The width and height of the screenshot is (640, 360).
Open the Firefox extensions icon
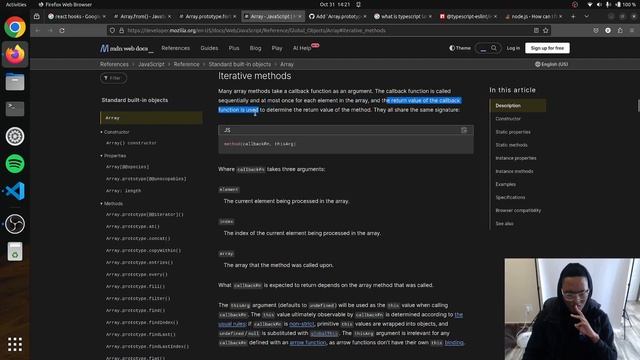[620, 30]
